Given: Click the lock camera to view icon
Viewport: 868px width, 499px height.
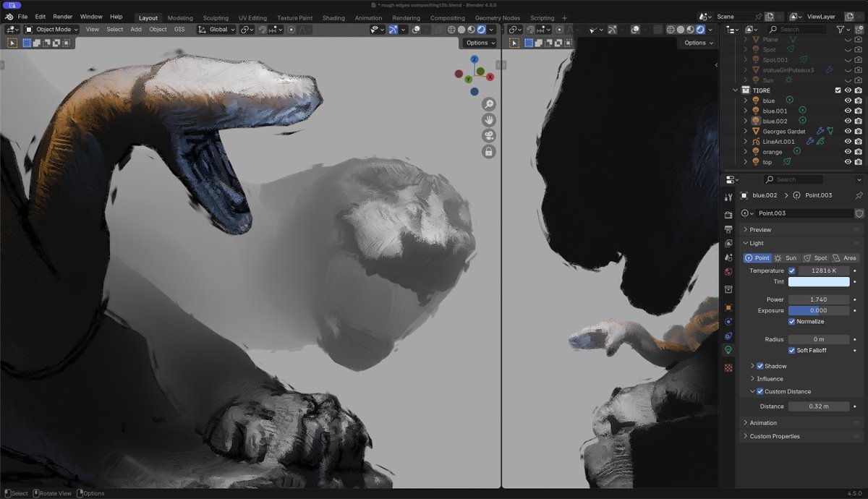Looking at the screenshot, I should click(489, 152).
